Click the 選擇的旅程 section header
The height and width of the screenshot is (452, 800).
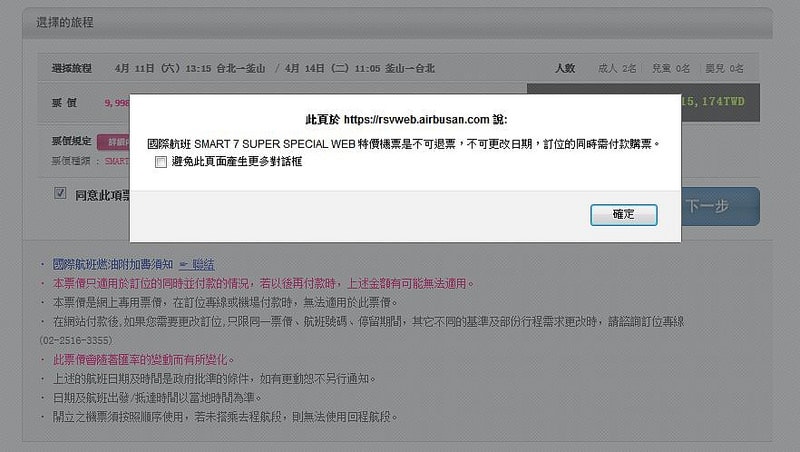click(x=72, y=21)
